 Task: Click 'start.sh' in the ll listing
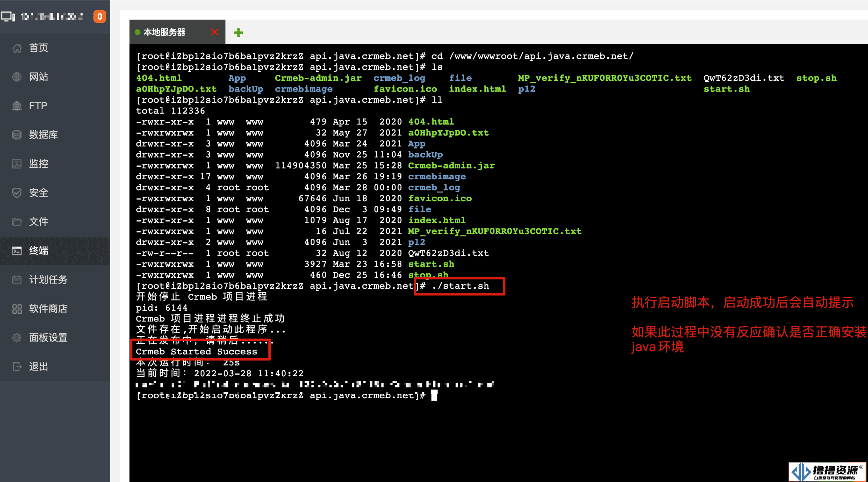point(431,264)
